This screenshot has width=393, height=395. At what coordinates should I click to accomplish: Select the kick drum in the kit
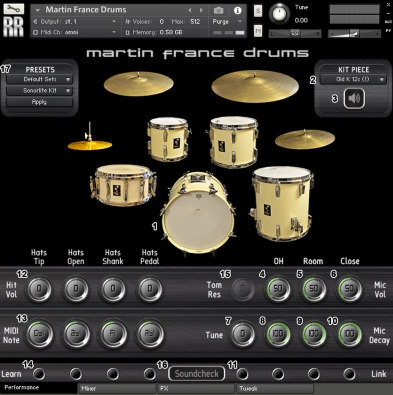point(198,213)
